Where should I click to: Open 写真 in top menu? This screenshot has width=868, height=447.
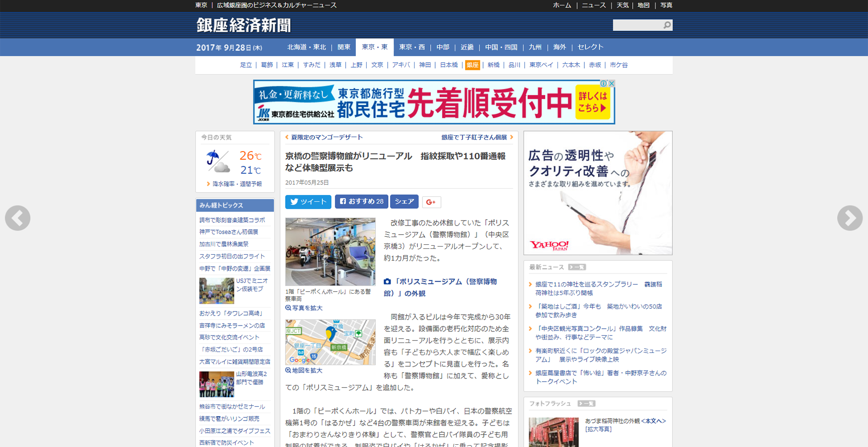pos(666,5)
